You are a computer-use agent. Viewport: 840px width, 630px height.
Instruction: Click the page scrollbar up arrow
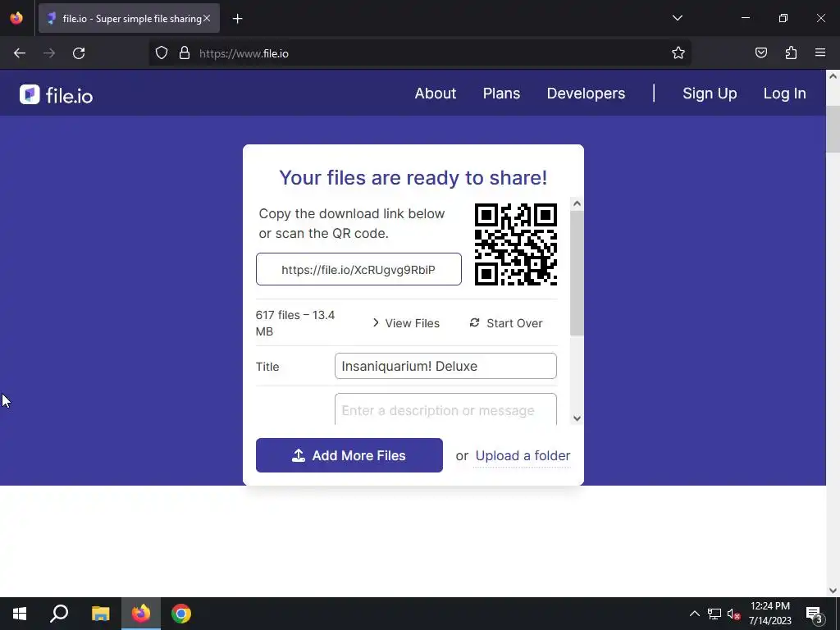(833, 76)
